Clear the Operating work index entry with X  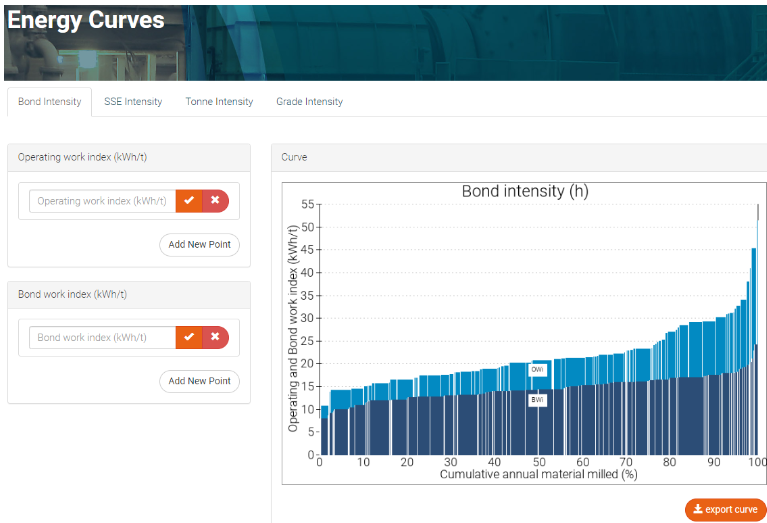tap(215, 201)
